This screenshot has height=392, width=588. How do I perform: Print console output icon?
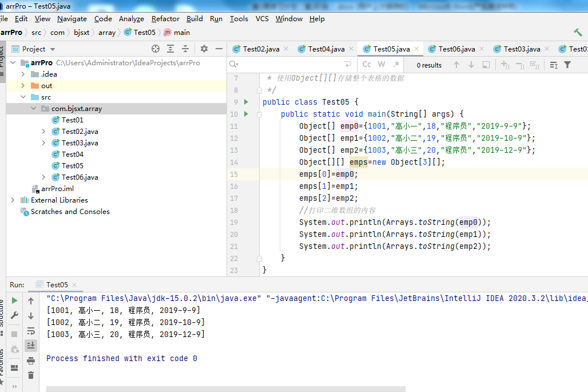(31, 361)
